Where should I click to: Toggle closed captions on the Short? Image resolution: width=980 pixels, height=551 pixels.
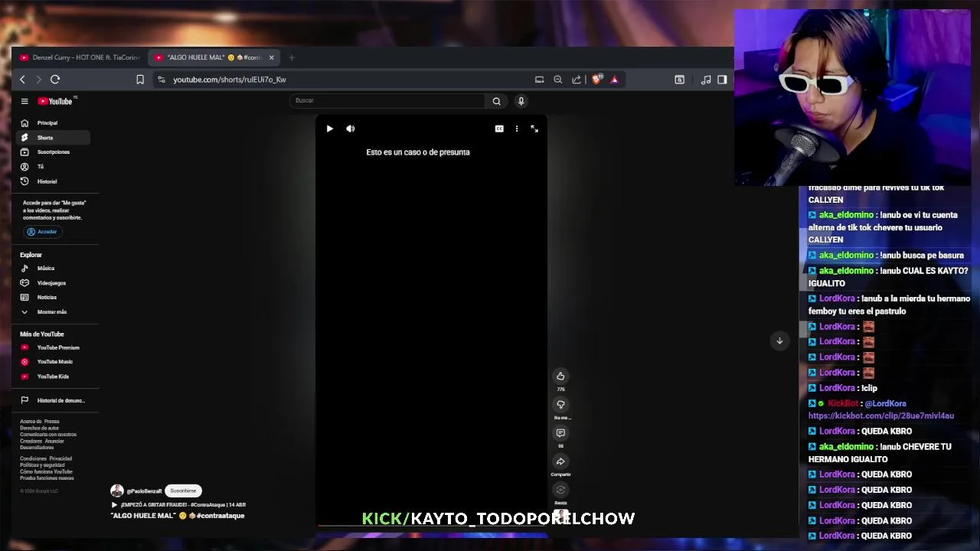(499, 129)
